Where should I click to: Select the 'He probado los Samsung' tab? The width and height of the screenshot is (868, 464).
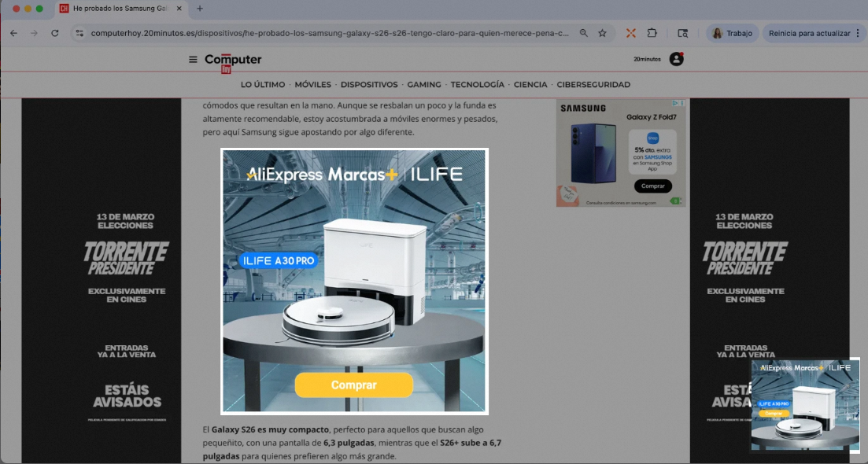[x=121, y=9]
